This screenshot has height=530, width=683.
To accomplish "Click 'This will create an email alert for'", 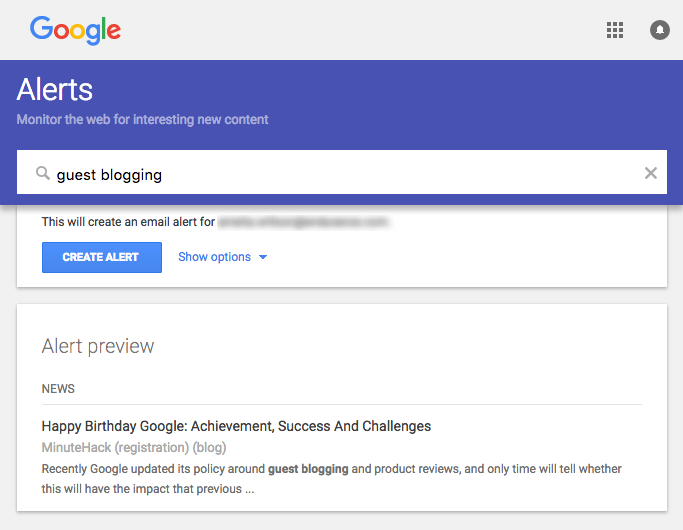I will click(128, 222).
